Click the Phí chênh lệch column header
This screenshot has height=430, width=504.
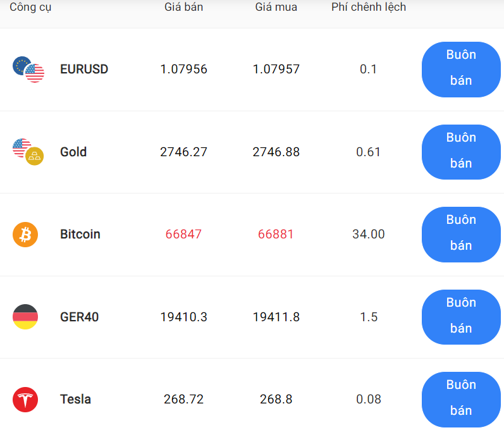click(x=369, y=7)
